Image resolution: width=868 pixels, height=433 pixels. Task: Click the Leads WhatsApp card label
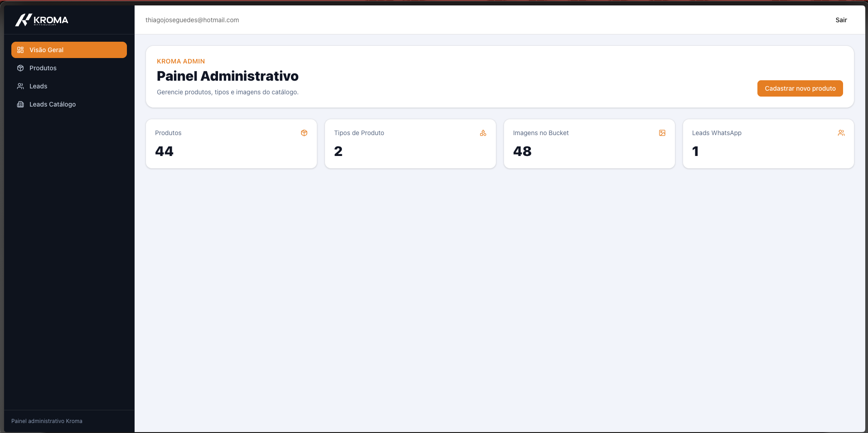[717, 133]
